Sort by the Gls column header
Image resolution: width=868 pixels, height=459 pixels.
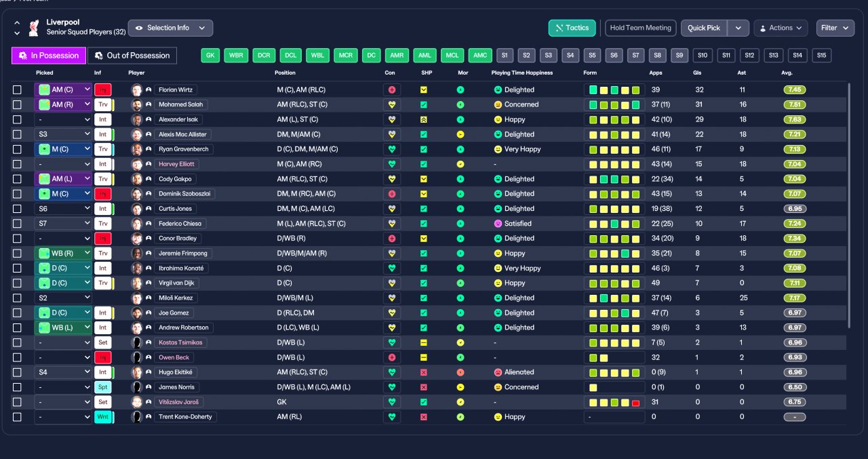[x=698, y=73]
